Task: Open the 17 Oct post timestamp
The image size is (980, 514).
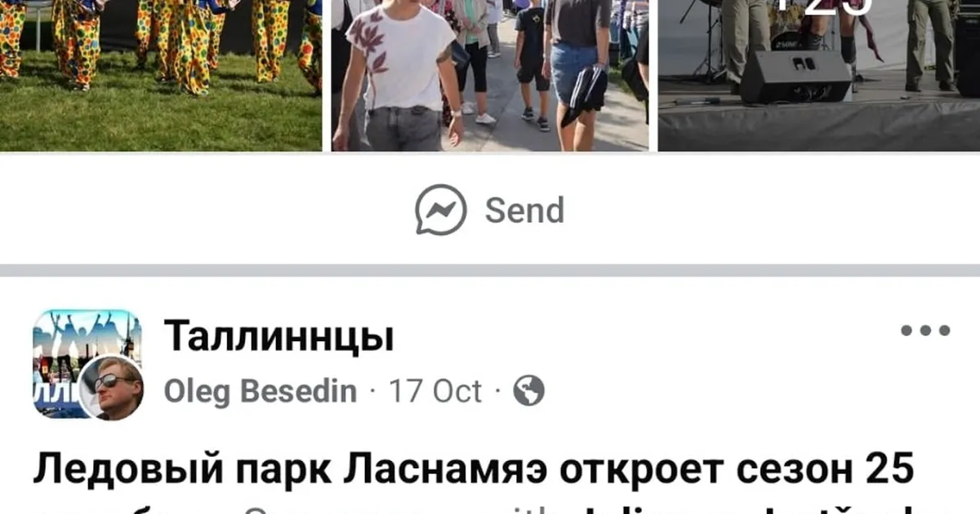Action: tap(435, 392)
